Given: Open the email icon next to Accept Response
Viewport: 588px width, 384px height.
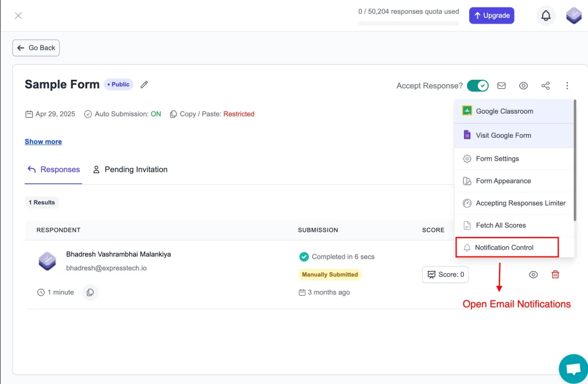Looking at the screenshot, I should tap(501, 85).
